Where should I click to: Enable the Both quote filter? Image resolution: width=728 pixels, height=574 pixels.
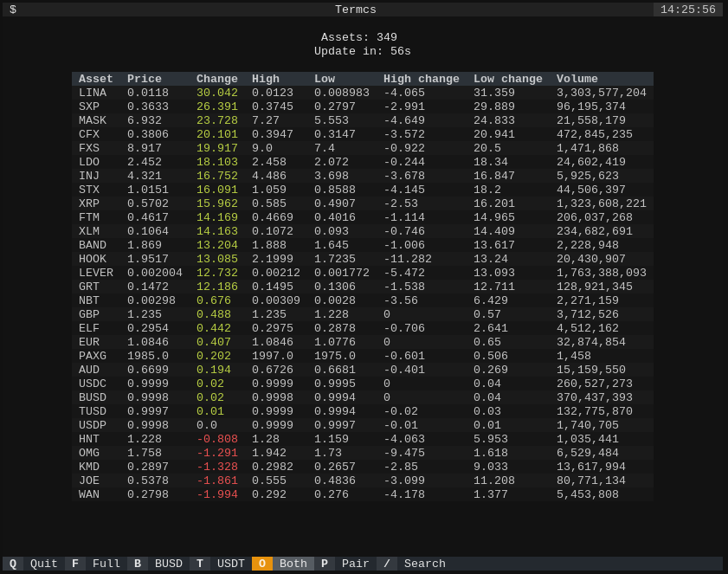tap(293, 564)
